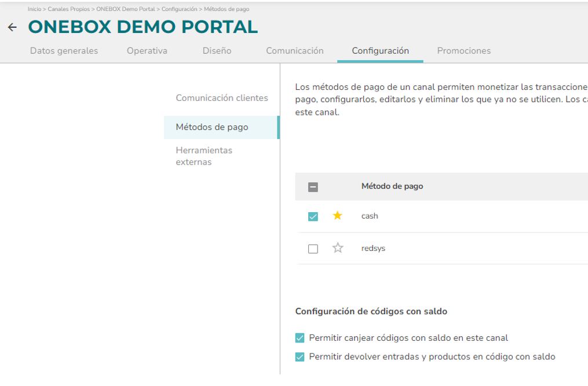The image size is (588, 386).
Task: Open the Datos generales tab
Action: click(64, 50)
